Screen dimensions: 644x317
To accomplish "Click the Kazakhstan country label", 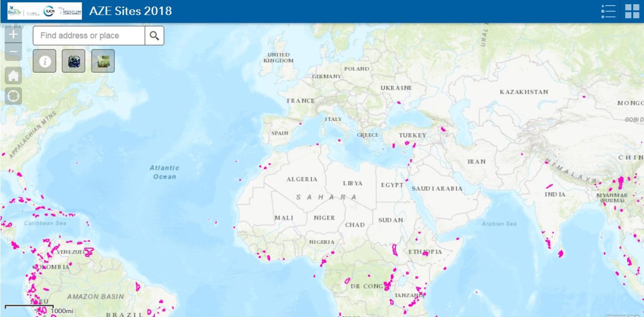I will tap(524, 92).
